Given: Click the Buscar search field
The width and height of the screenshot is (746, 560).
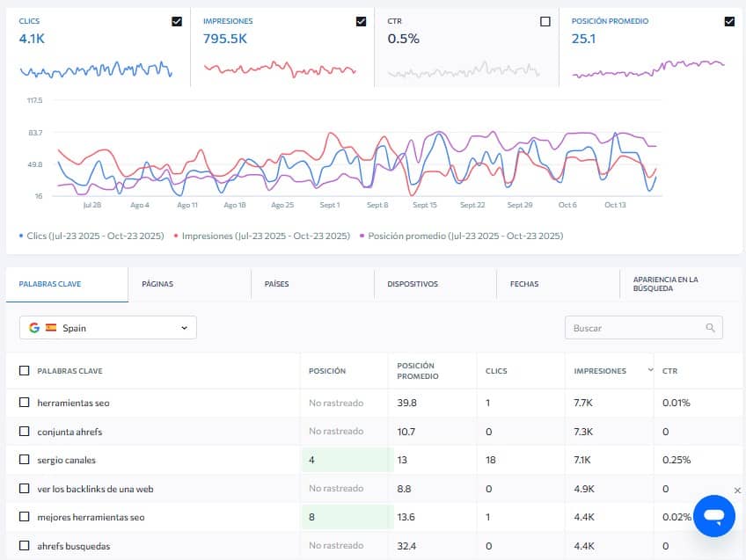Looking at the screenshot, I should click(635, 328).
